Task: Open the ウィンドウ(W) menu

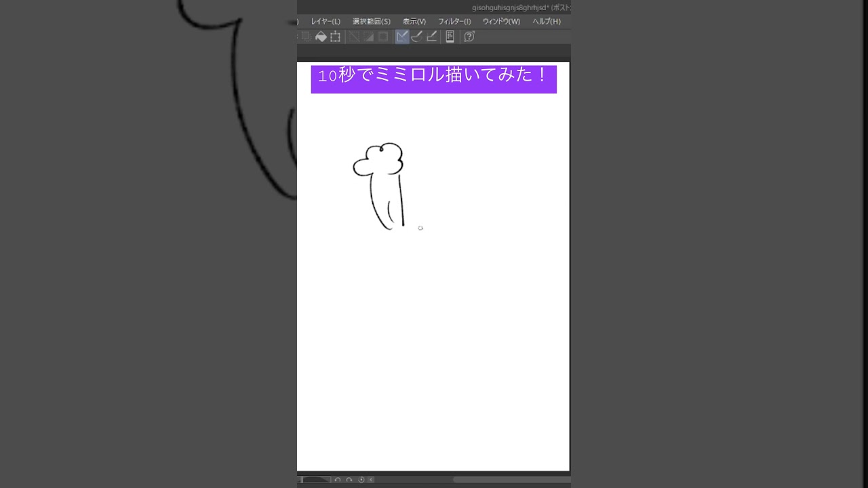Action: 501,22
